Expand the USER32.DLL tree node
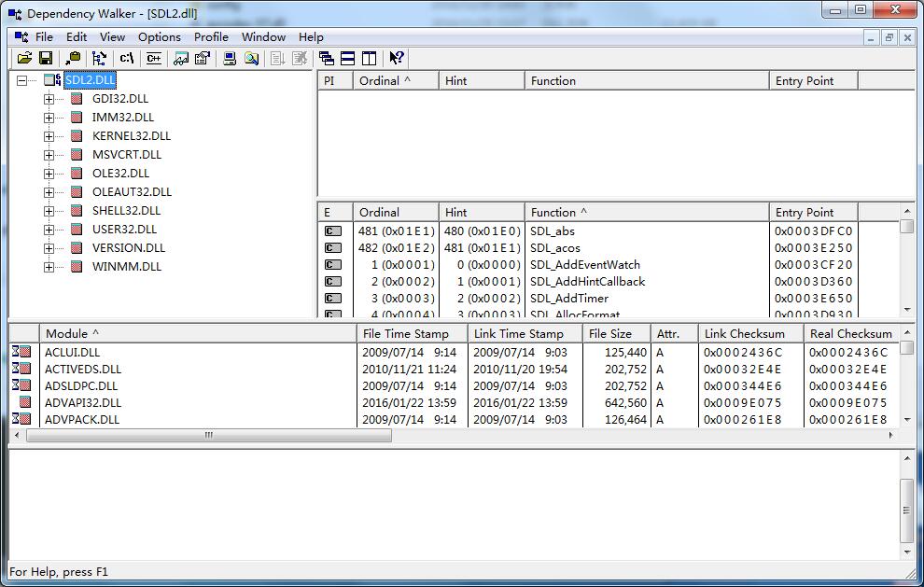 [49, 230]
